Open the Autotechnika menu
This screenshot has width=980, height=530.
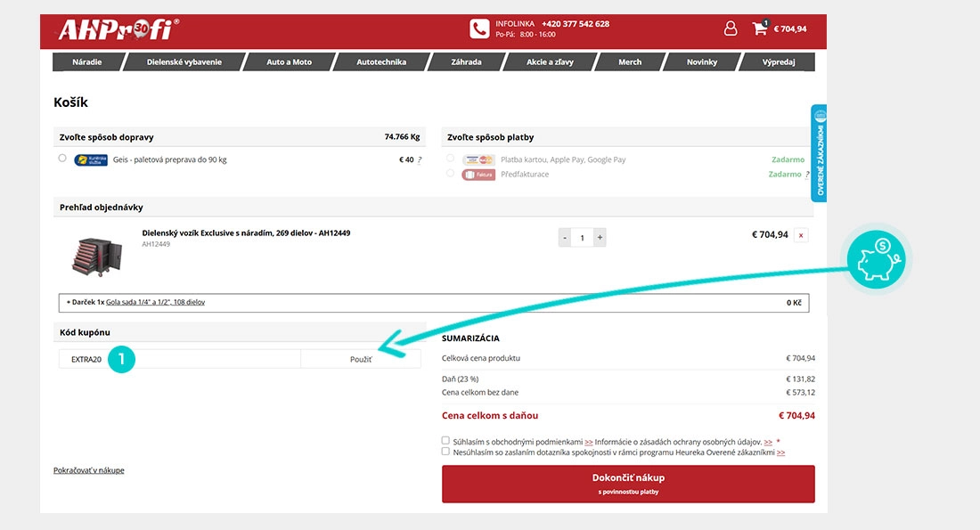point(381,61)
